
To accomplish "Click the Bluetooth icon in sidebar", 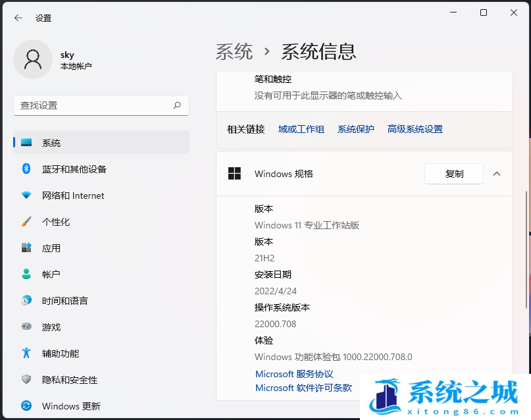I will pyautogui.click(x=26, y=169).
